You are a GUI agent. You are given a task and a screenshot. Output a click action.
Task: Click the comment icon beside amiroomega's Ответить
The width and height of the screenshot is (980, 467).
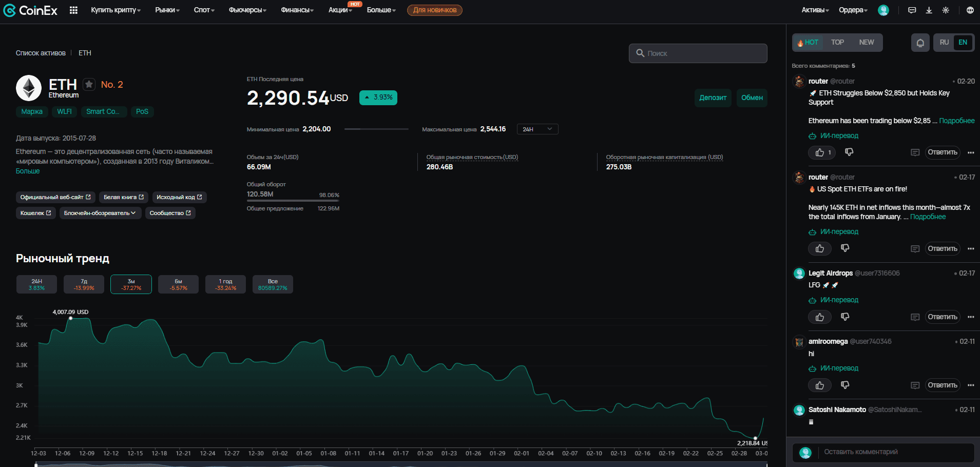(915, 385)
